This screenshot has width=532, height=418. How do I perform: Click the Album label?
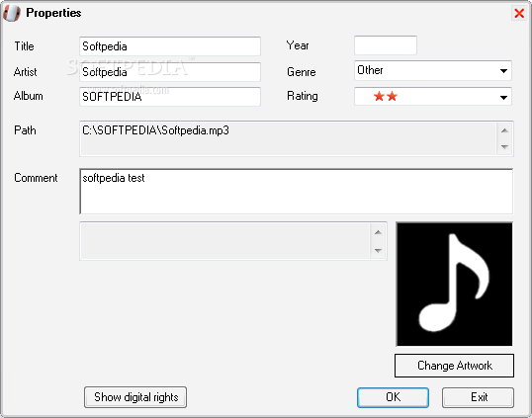(28, 96)
